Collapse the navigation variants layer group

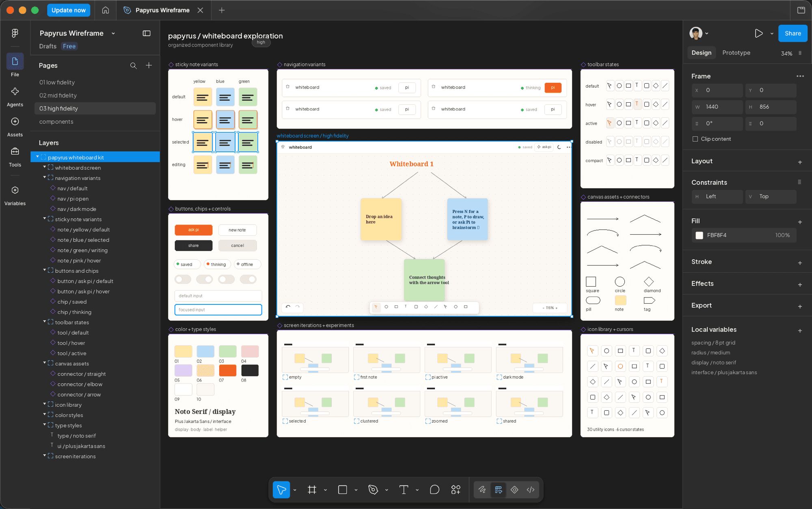[45, 177]
